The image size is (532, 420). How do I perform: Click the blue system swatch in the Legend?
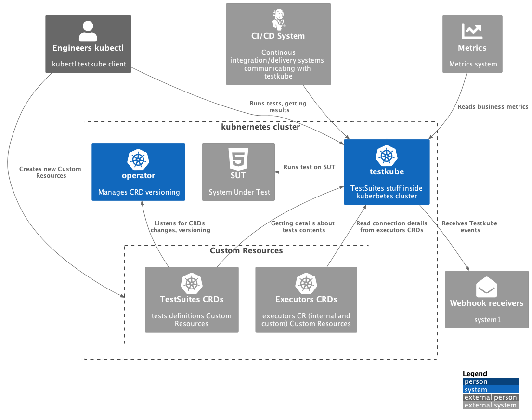[491, 389]
